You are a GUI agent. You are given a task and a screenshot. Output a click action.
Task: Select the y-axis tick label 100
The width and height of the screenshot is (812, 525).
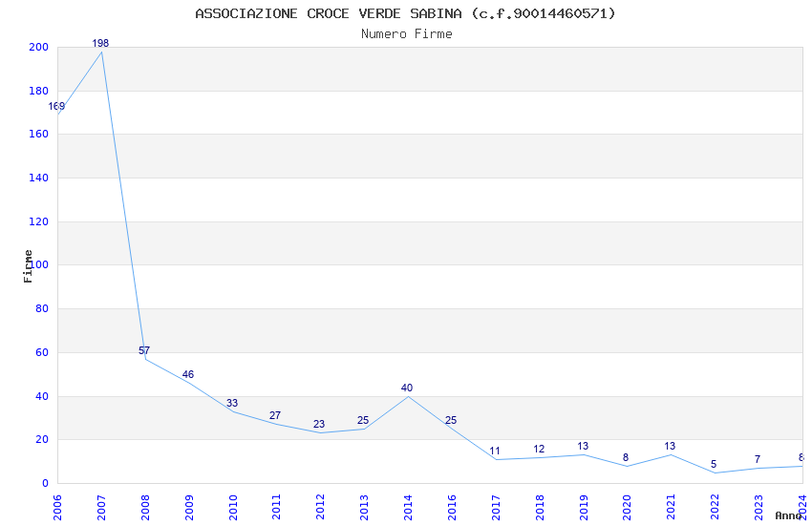coord(40,265)
